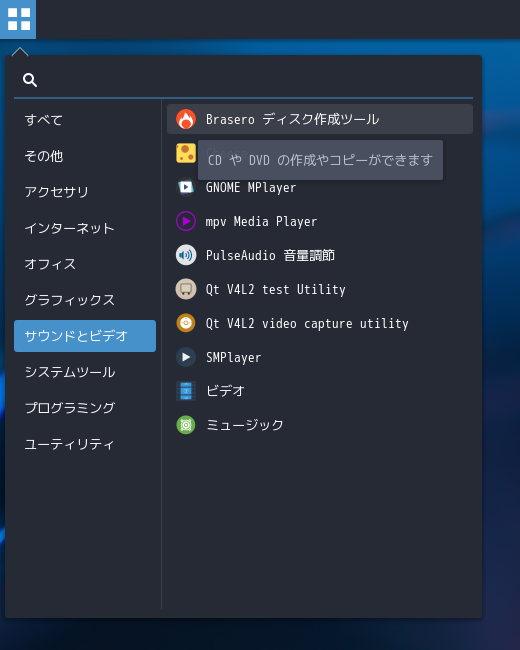Open the ミュージック app label

point(245,425)
